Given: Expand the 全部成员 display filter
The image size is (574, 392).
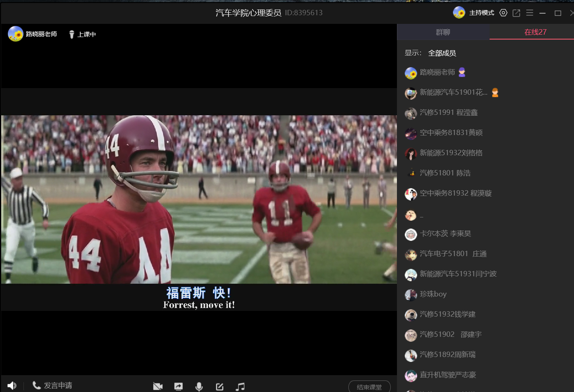Looking at the screenshot, I should point(442,53).
